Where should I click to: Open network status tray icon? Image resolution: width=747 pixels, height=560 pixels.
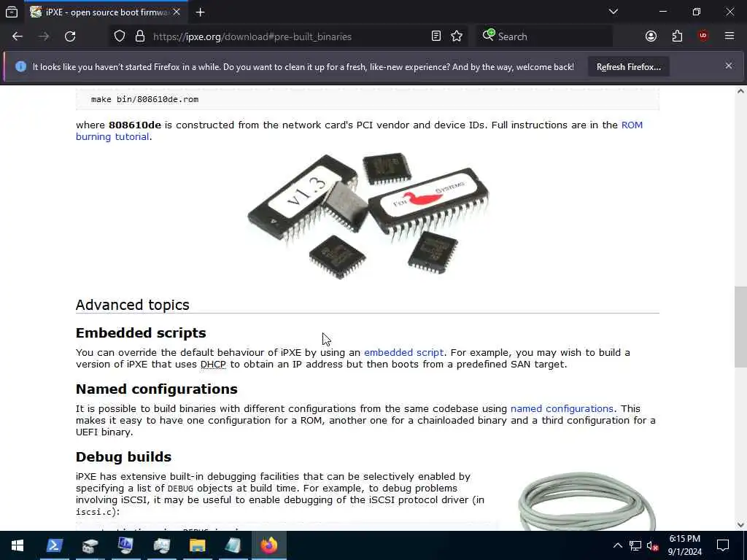pyautogui.click(x=635, y=545)
